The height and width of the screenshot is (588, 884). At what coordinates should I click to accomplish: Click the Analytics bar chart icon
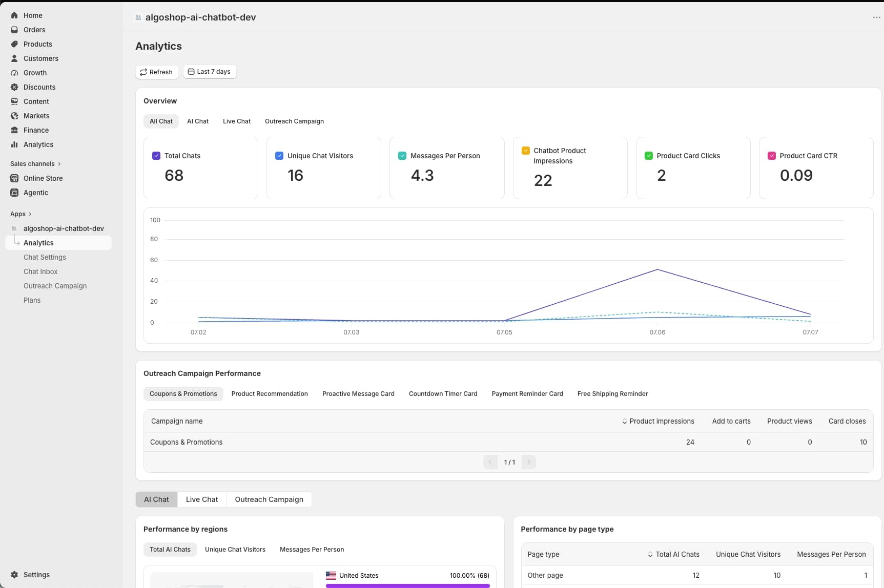(14, 144)
